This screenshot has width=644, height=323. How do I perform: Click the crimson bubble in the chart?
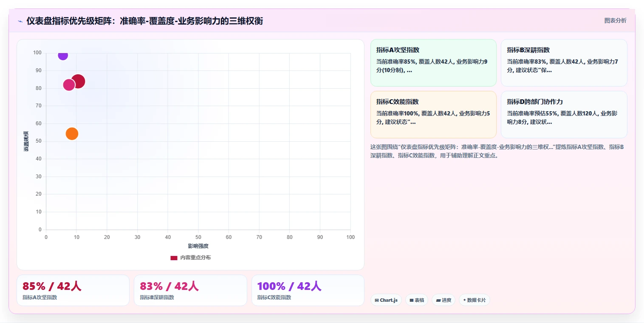click(78, 81)
